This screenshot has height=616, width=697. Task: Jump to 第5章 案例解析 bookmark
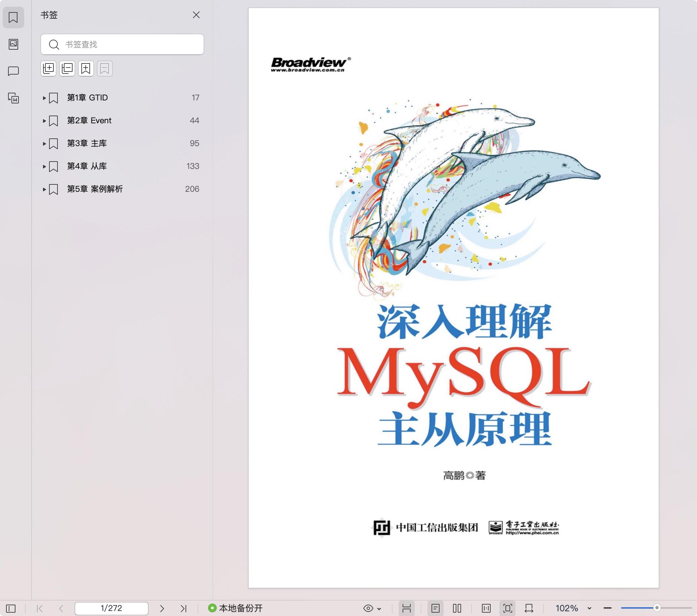(x=95, y=189)
